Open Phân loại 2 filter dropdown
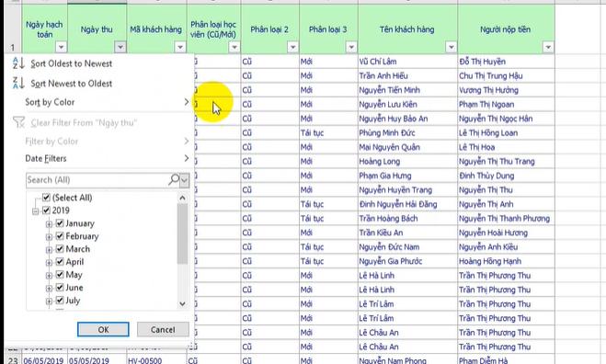Screen dimensions: 606x364 click(292, 47)
